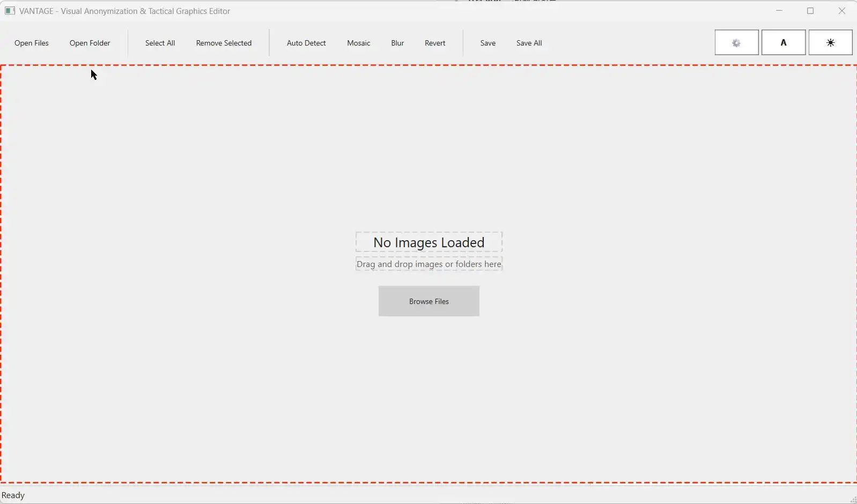Click the VANTAGE app icon in title bar
The image size is (857, 504).
tap(10, 11)
